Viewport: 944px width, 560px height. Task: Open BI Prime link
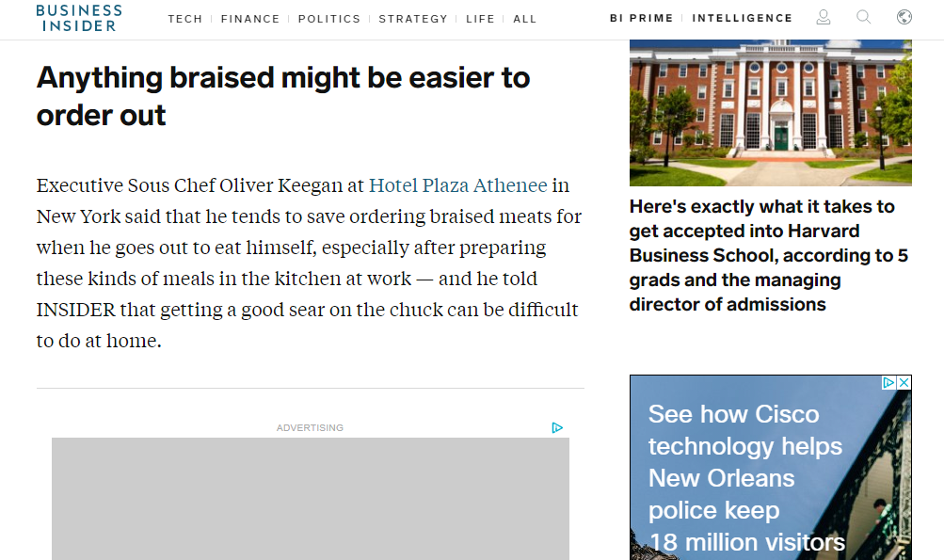pyautogui.click(x=641, y=18)
